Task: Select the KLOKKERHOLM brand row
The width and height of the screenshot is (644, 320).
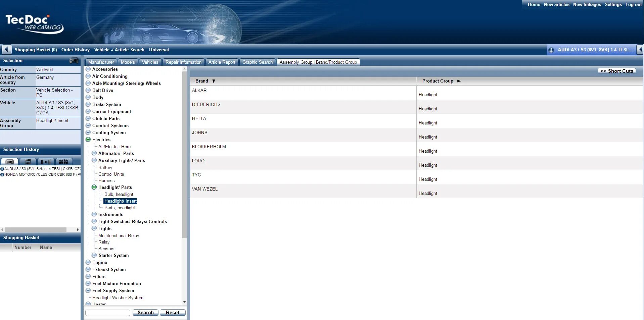Action: point(304,149)
